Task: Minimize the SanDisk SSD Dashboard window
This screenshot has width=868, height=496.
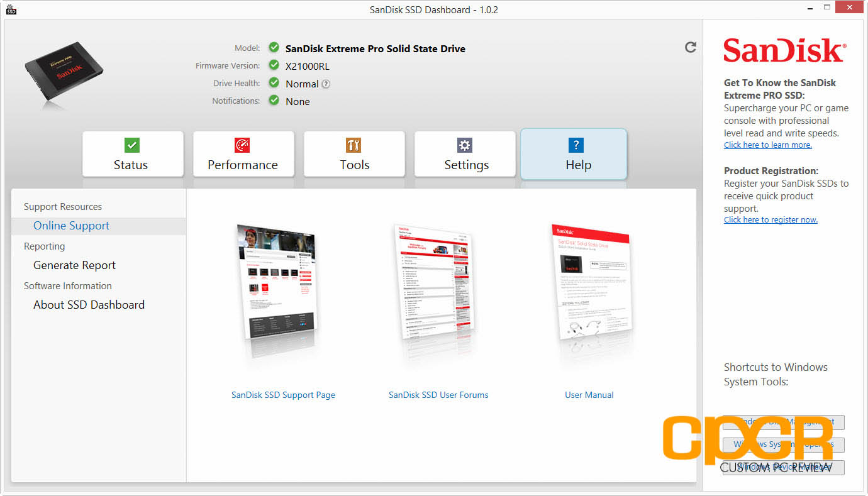Action: tap(810, 8)
